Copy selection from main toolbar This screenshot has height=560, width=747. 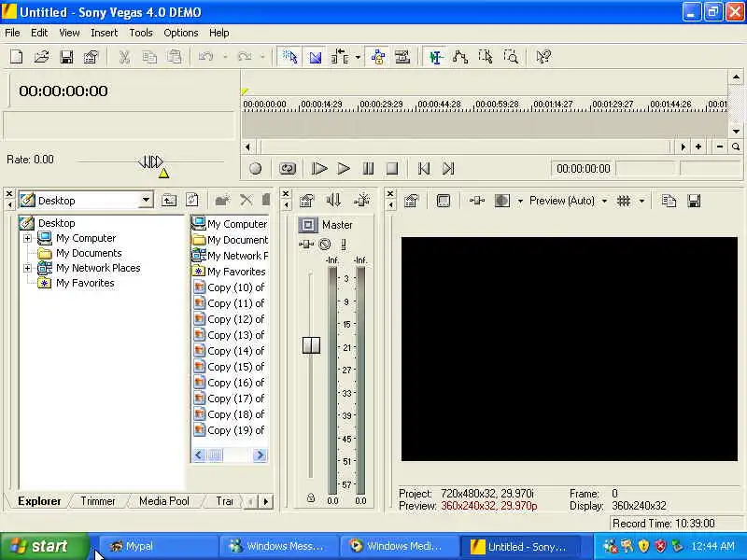point(149,57)
